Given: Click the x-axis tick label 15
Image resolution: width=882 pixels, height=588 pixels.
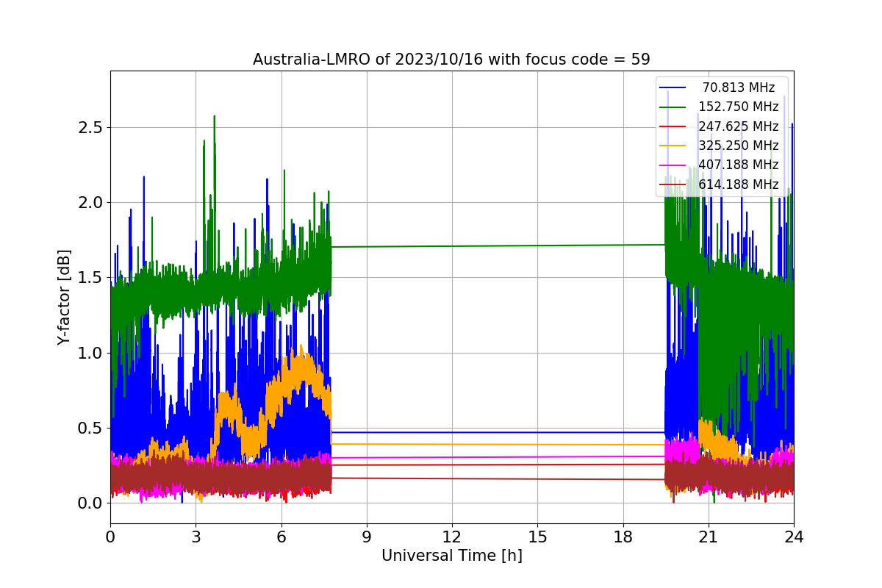Looking at the screenshot, I should point(537,537).
